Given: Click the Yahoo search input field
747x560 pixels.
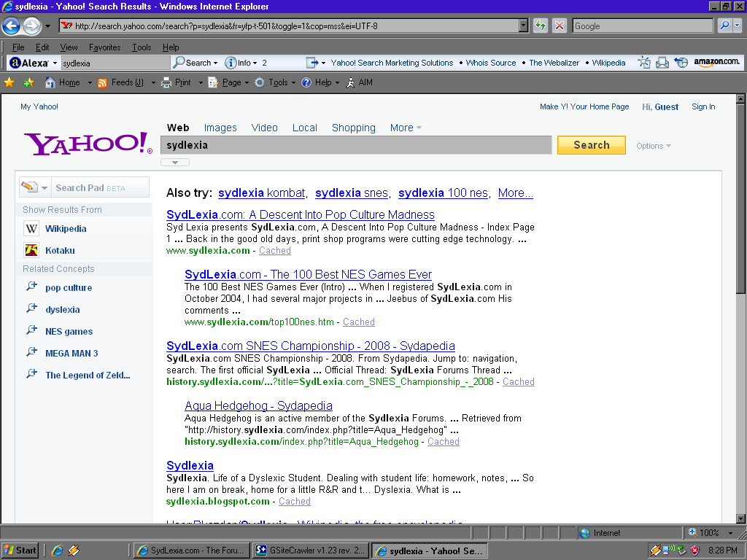Looking at the screenshot, I should [x=355, y=145].
